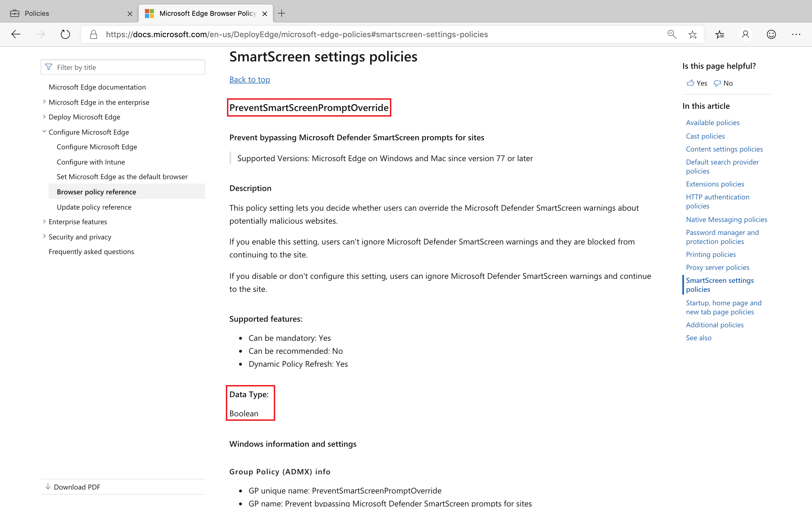The height and width of the screenshot is (507, 812).
Task: Add this page to favorites via star icon
Action: 692,34
